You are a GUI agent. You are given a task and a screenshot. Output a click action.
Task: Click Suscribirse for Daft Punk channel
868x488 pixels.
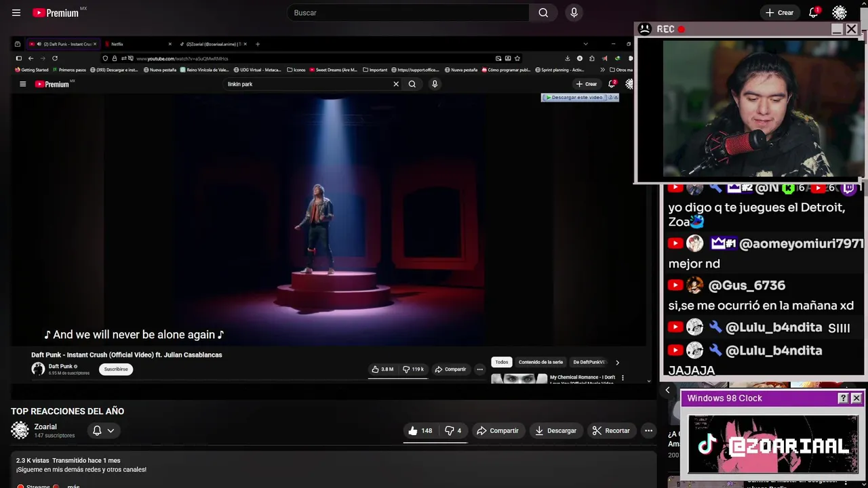coord(116,369)
